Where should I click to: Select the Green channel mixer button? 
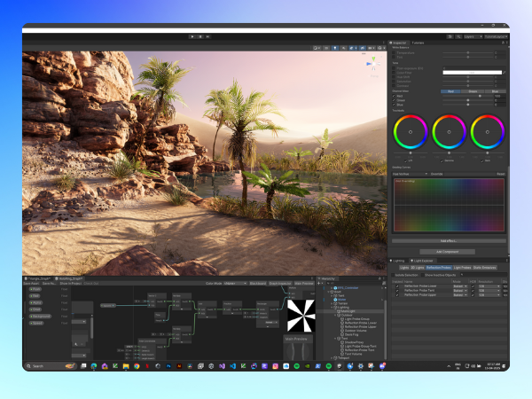(x=473, y=91)
